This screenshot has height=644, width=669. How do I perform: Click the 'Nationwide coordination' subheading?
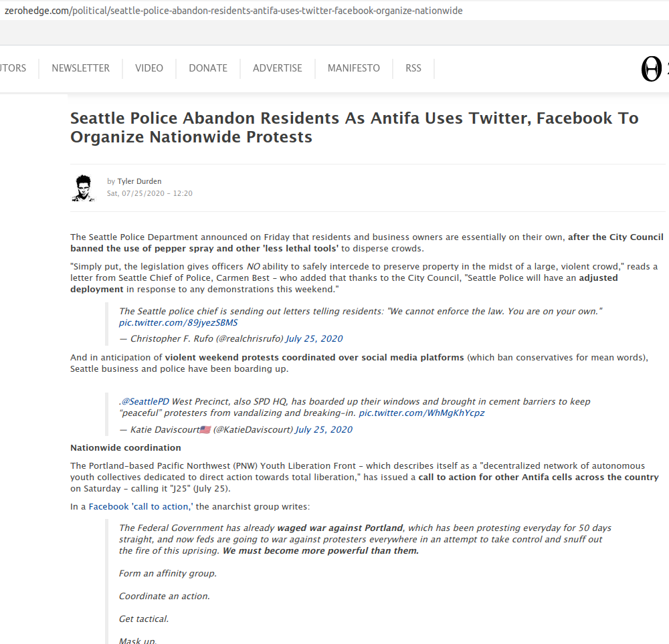pos(126,448)
